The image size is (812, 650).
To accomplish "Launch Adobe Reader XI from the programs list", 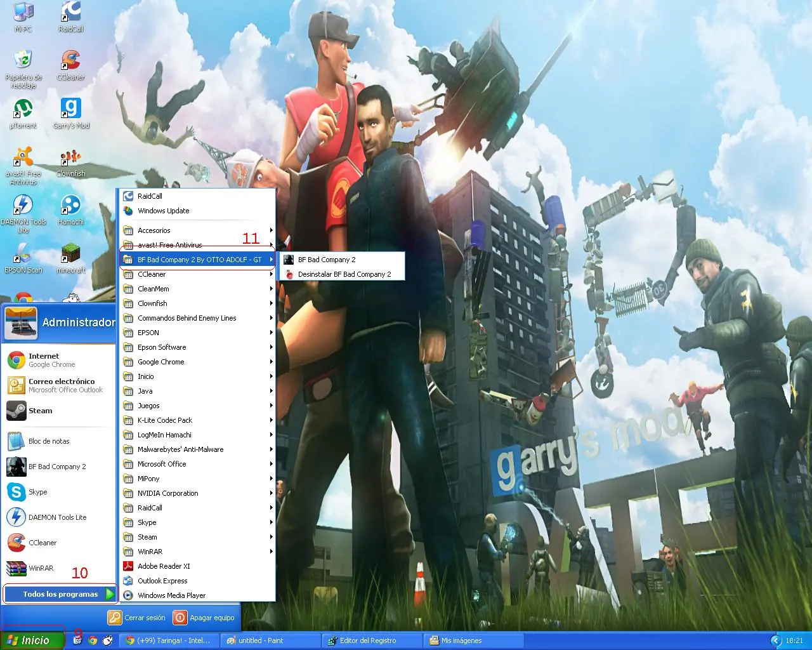I will [x=197, y=566].
